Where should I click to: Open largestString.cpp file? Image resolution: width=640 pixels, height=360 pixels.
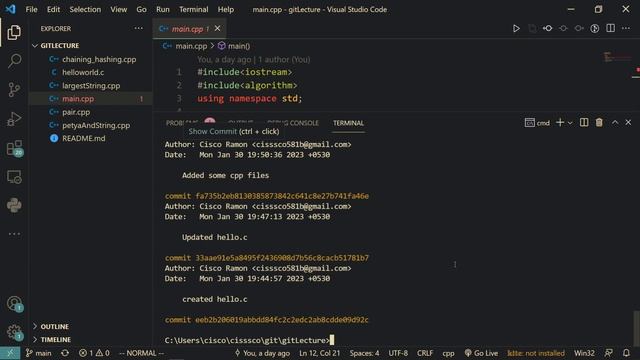coord(91,86)
